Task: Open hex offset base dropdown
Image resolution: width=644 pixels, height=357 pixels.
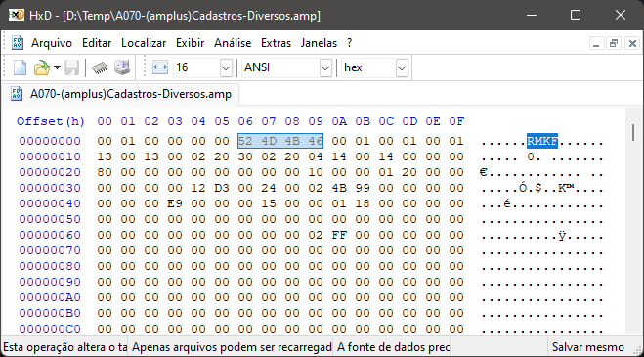Action: [402, 67]
